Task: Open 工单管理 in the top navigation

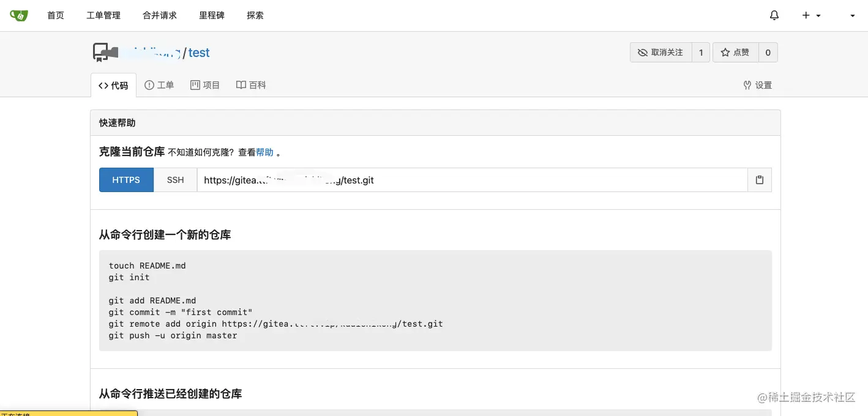Action: pyautogui.click(x=103, y=15)
